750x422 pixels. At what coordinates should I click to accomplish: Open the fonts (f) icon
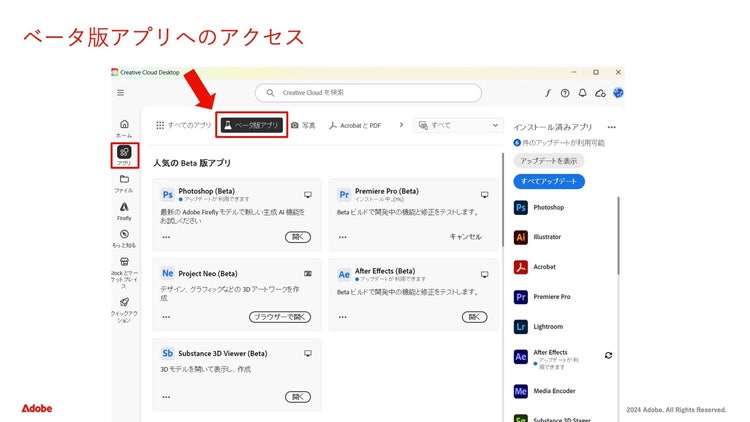point(548,93)
